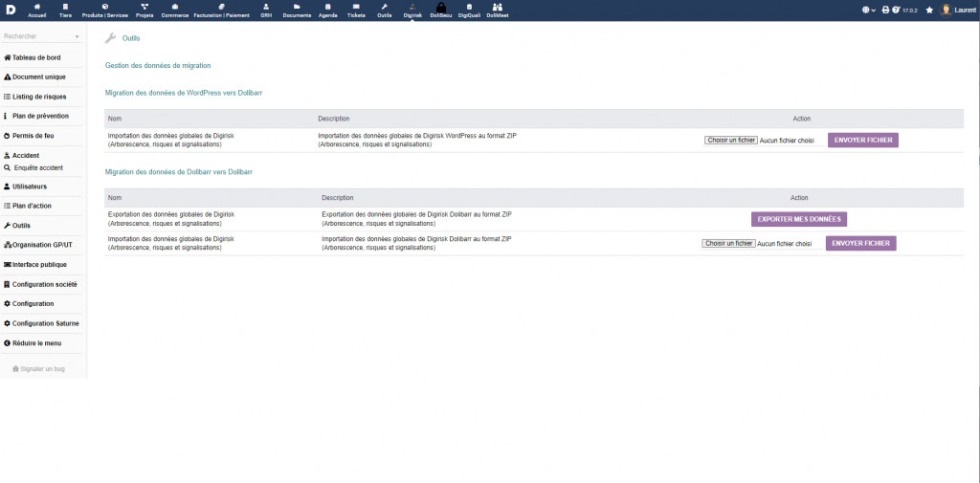980x483 pixels.
Task: Open the Tickets module
Action: coord(356,10)
